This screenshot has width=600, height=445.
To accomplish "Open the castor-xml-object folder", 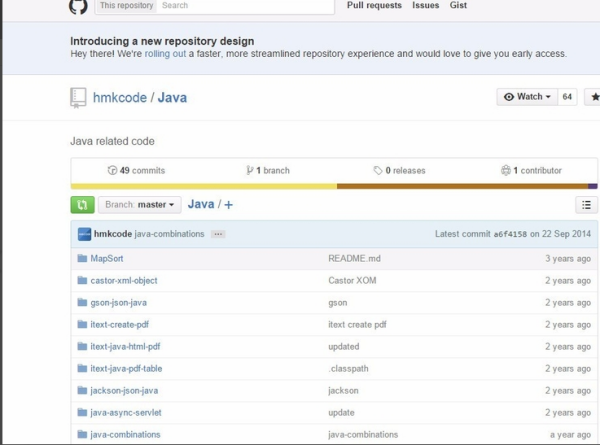I will click(x=124, y=280).
